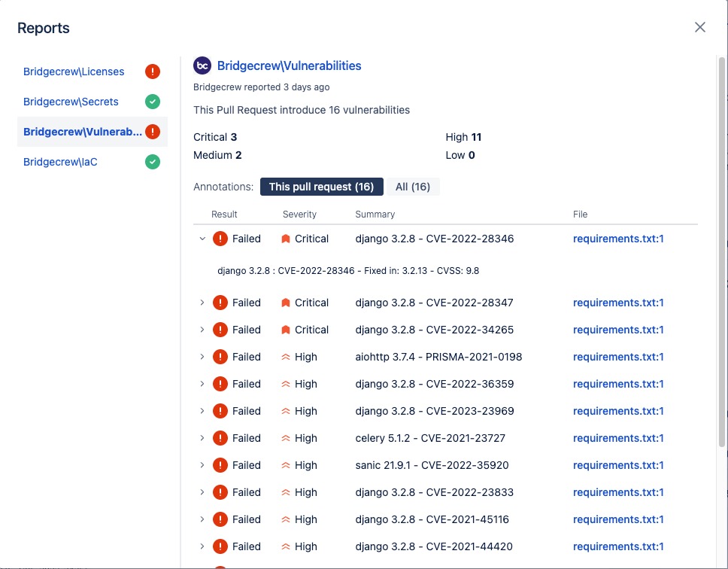Open requirements.txt:1 link for aiohttp row

[x=618, y=357]
